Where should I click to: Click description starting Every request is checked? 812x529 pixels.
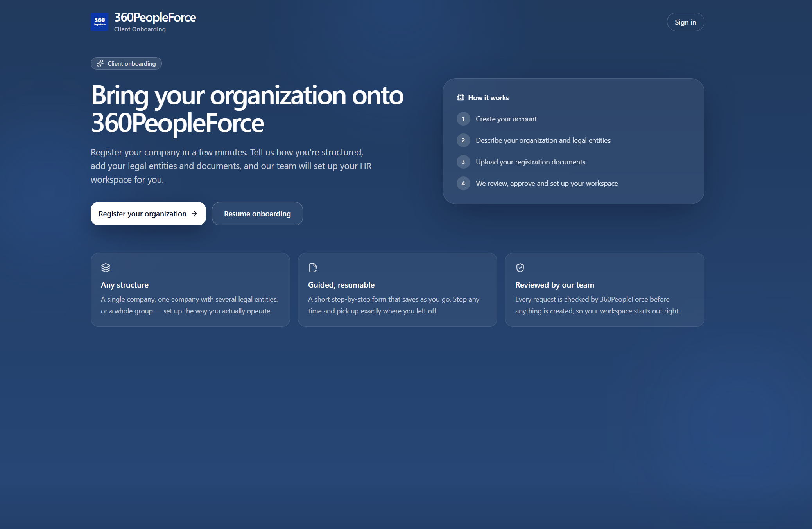point(597,305)
